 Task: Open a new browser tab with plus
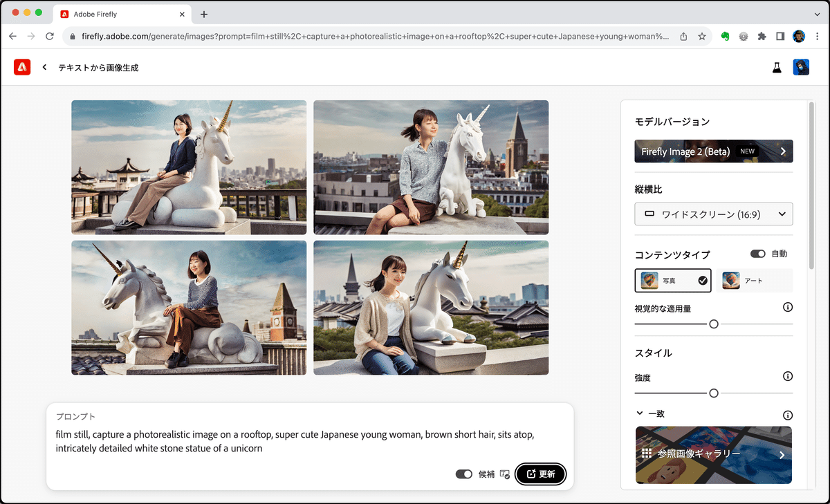(x=204, y=15)
